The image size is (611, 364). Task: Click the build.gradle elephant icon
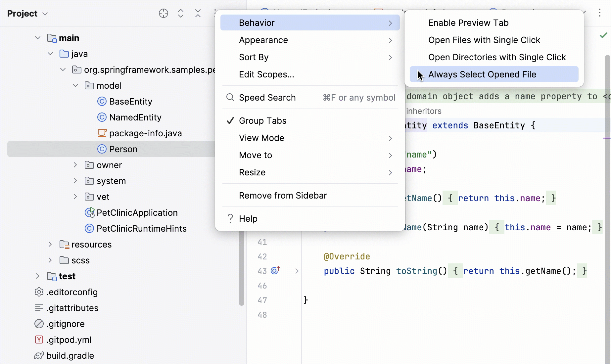tap(39, 355)
